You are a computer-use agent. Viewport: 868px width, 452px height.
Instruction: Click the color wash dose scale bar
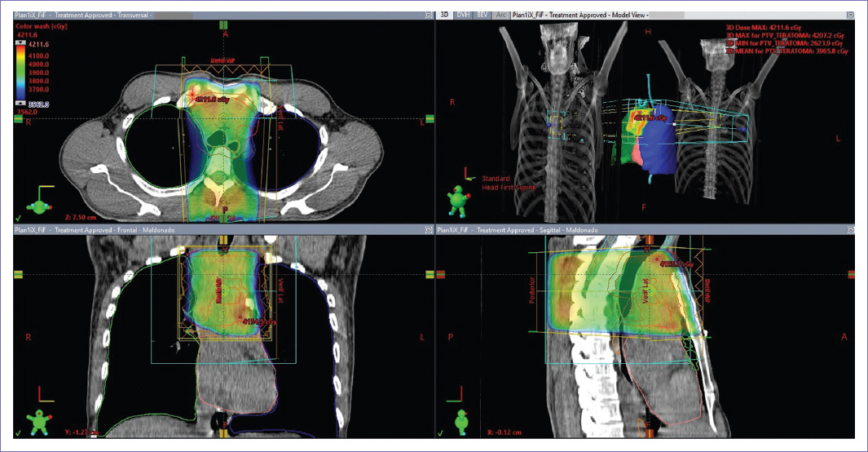(22, 72)
